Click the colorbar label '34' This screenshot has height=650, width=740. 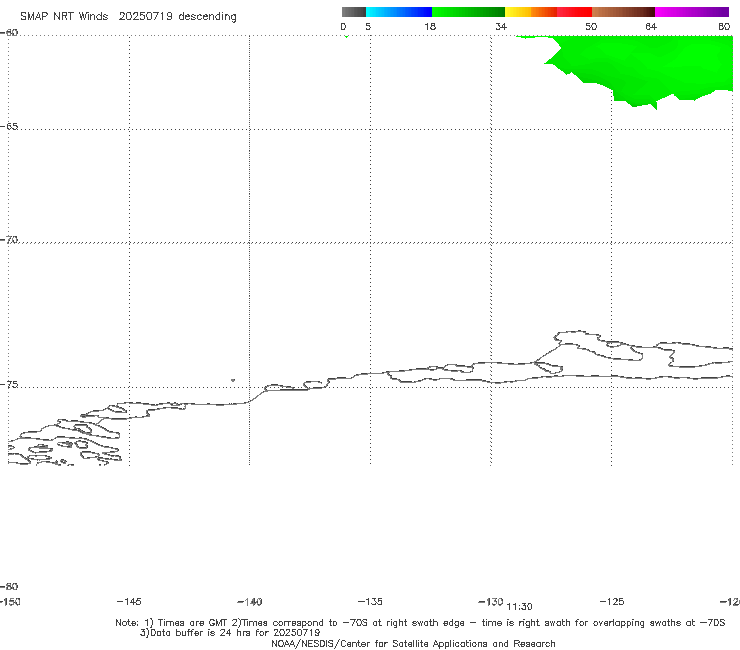point(501,26)
